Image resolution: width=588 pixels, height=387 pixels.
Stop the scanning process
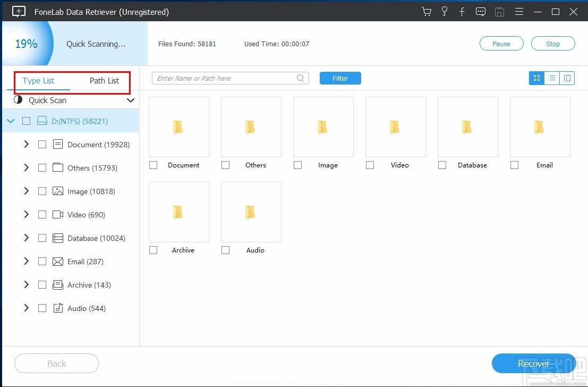(x=553, y=44)
